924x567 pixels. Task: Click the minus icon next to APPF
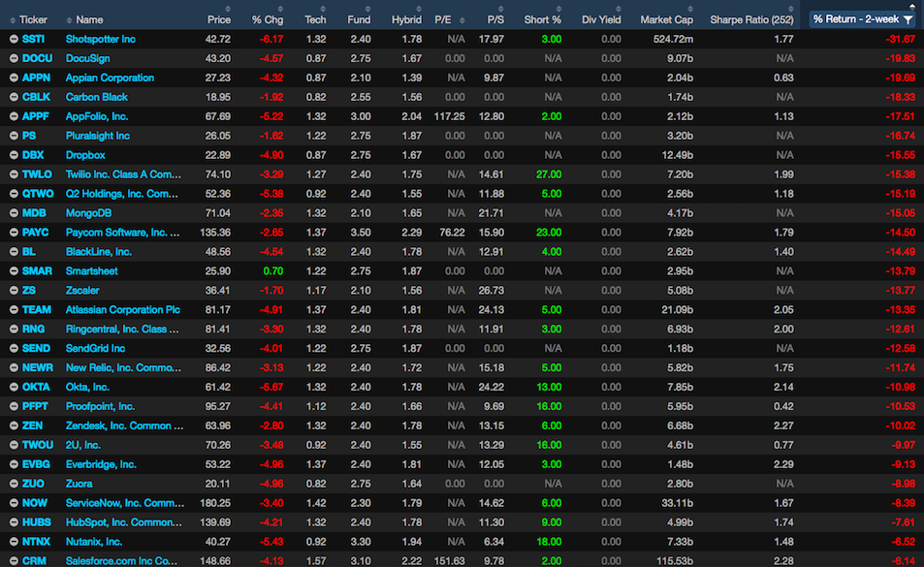14,116
